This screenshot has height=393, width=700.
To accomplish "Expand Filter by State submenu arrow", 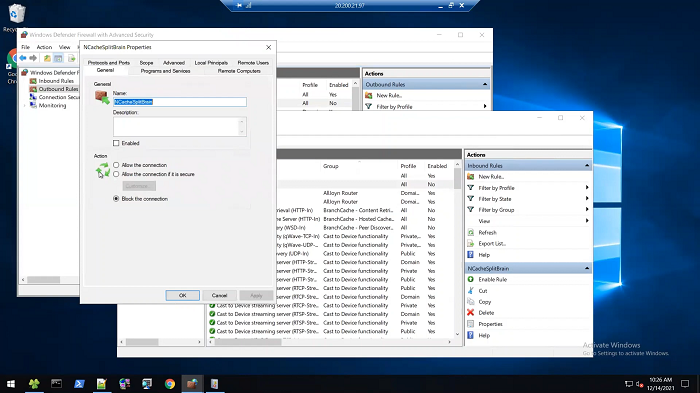I will (587, 199).
